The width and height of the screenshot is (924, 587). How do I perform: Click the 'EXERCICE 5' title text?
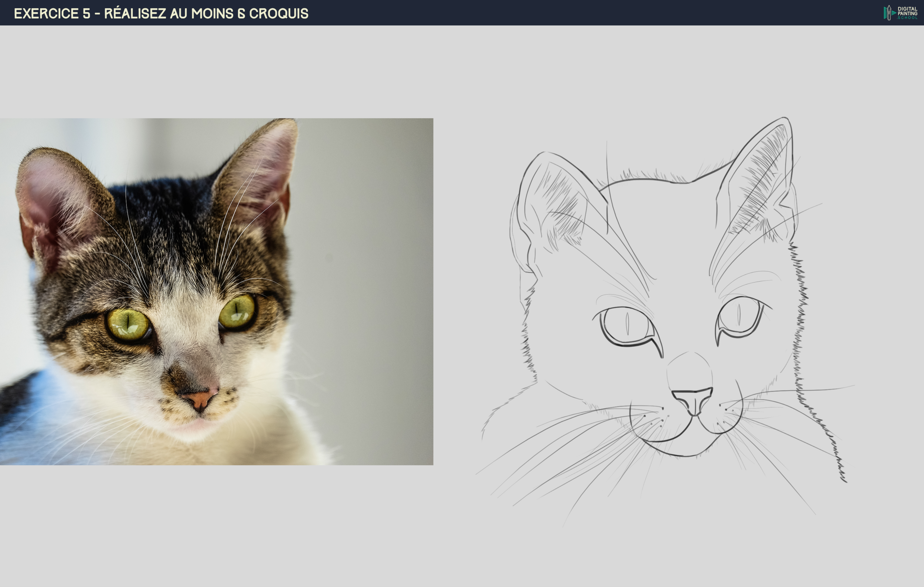click(x=50, y=13)
